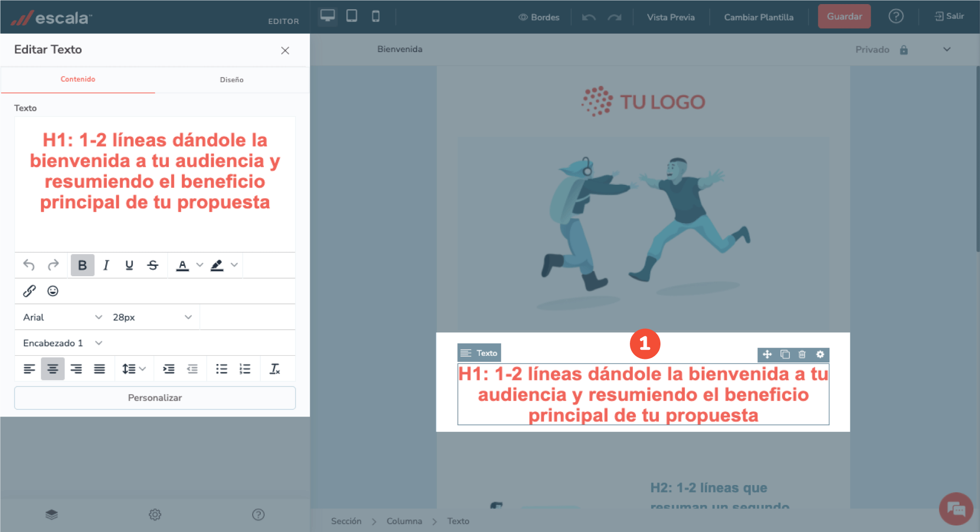Apply the text color
The width and height of the screenshot is (980, 532).
coord(182,265)
